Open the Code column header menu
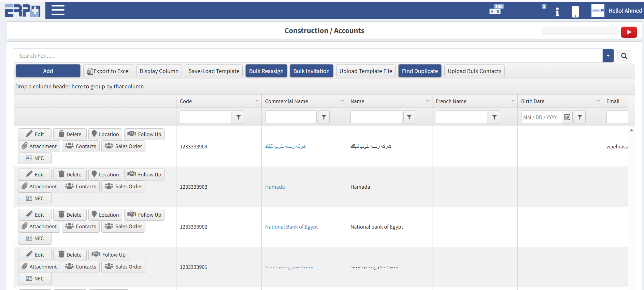The width and height of the screenshot is (644, 290). [x=257, y=101]
